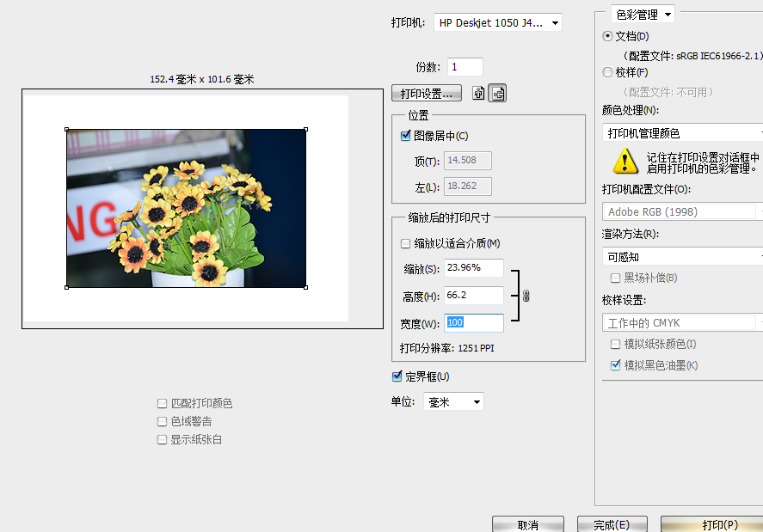Click 取消 cancel button
Image resolution: width=763 pixels, height=532 pixels.
point(528,525)
